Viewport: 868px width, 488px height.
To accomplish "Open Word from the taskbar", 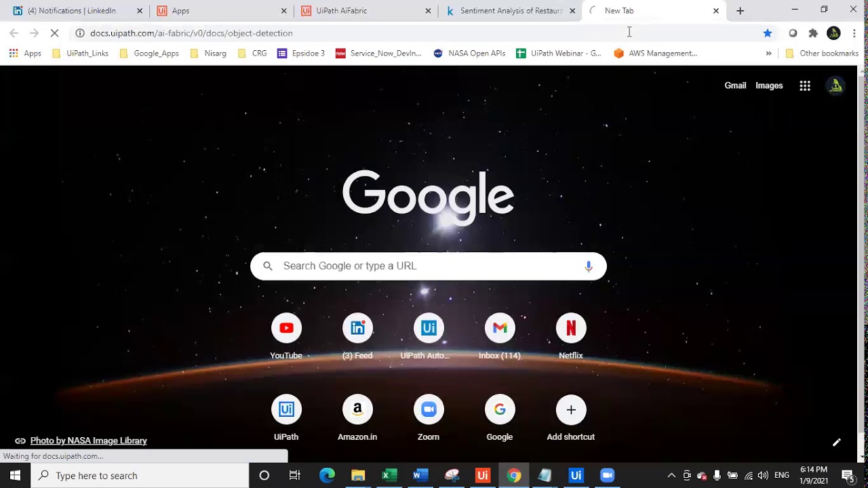I will (x=420, y=475).
